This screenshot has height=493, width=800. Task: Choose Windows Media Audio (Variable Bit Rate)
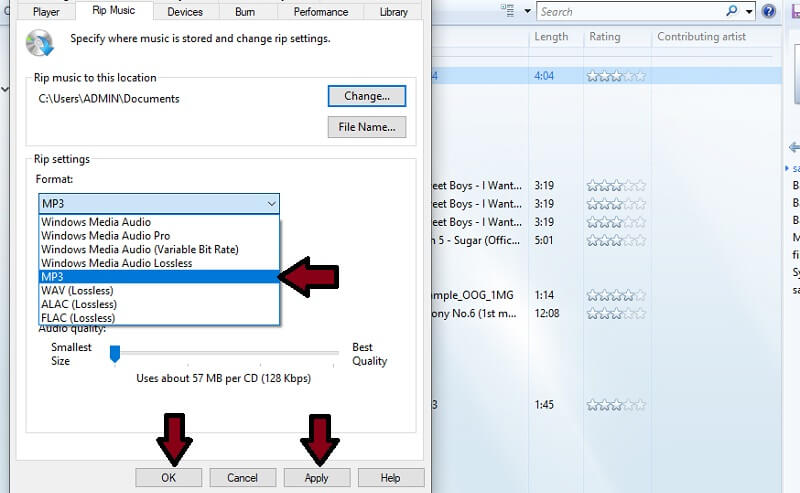click(159, 250)
